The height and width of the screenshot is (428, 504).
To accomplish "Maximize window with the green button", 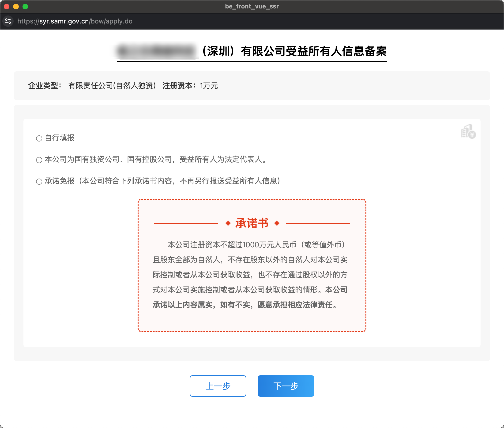I will click(25, 7).
